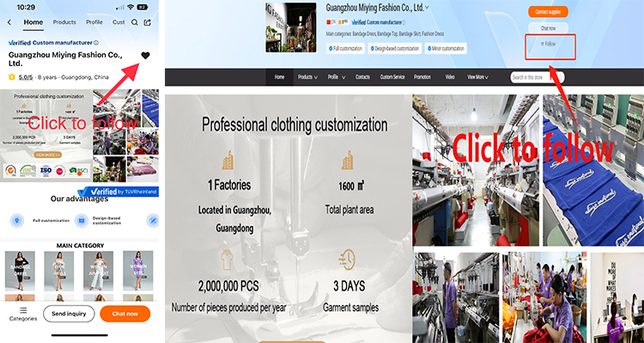This screenshot has width=644, height=343.
Task: Open the View More dropdown menu
Action: (478, 77)
